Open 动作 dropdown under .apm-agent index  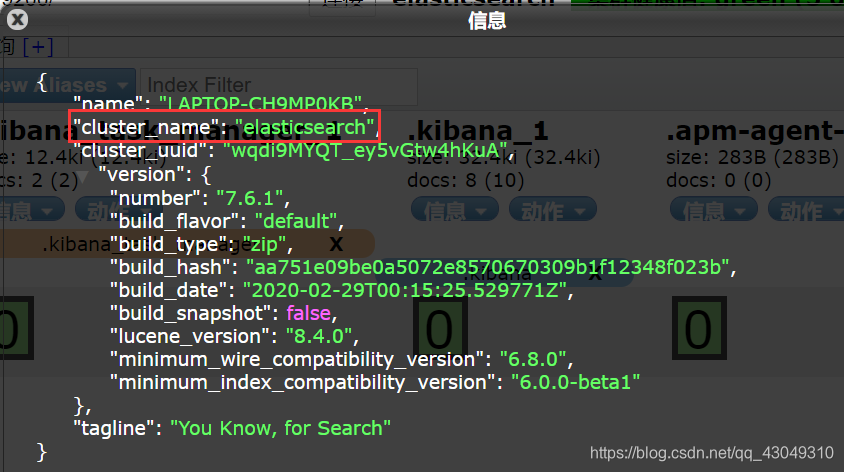click(x=806, y=210)
